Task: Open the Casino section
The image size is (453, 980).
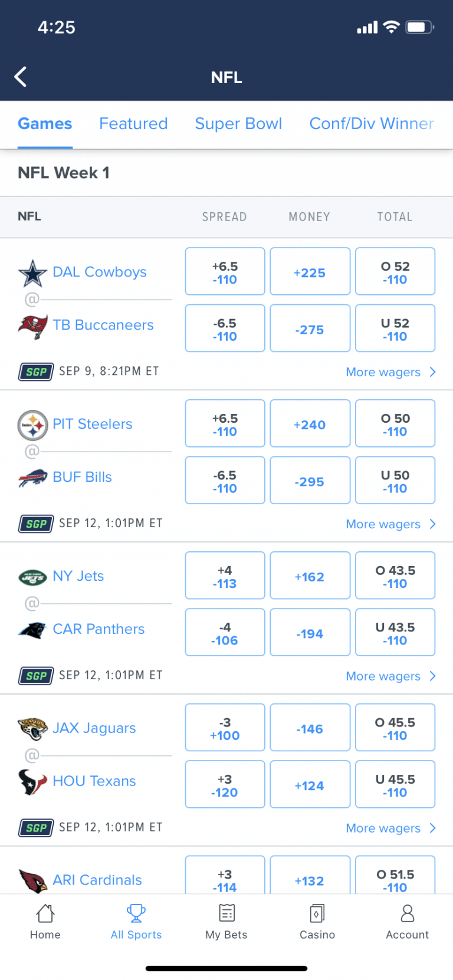Action: pos(317,923)
